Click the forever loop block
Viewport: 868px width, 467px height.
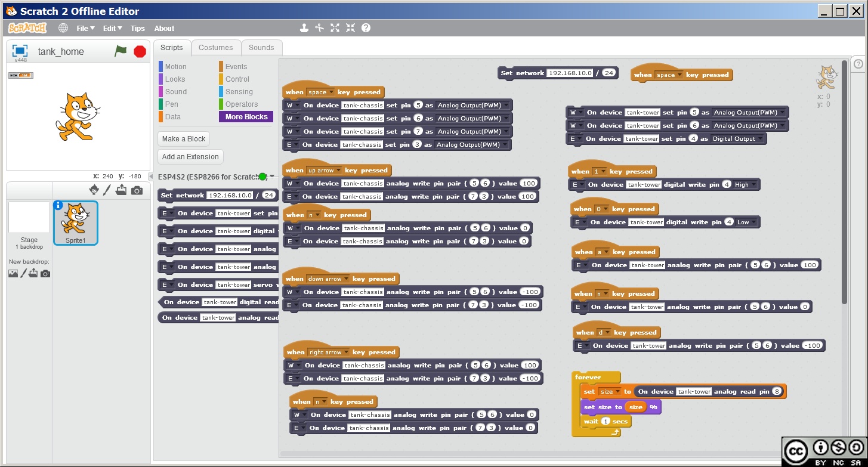(x=588, y=377)
